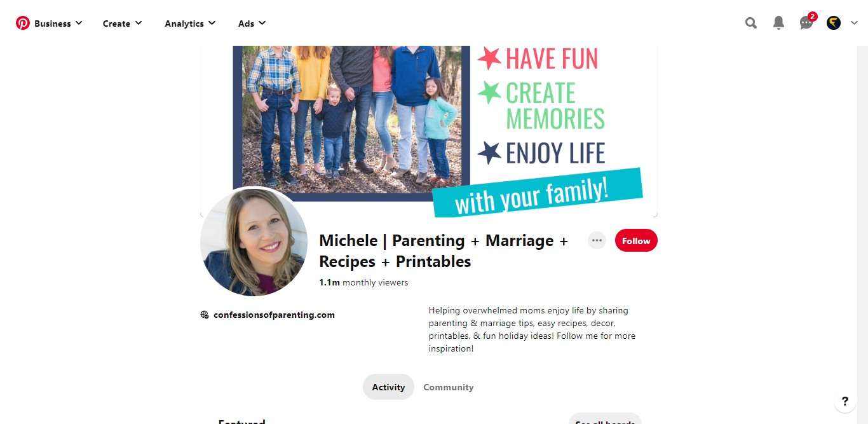Open the Ads dropdown menu
Viewport: 868px width, 424px height.
252,24
